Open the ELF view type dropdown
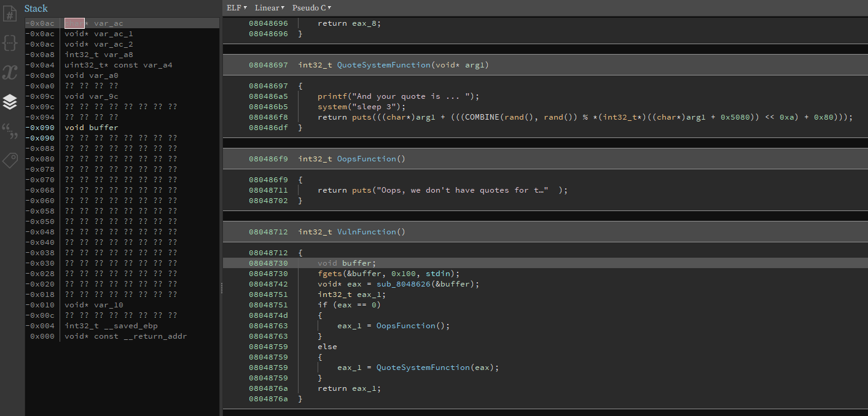The image size is (868, 416). tap(237, 8)
